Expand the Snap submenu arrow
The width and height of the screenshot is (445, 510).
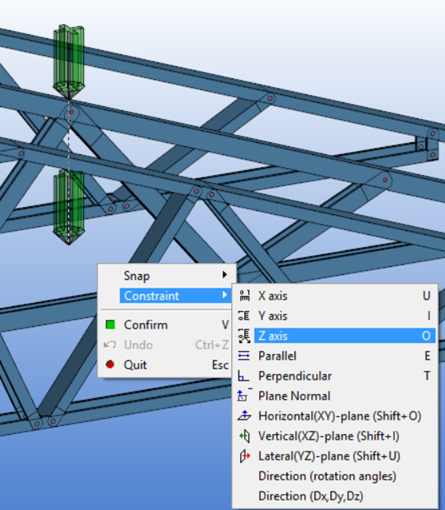click(225, 275)
